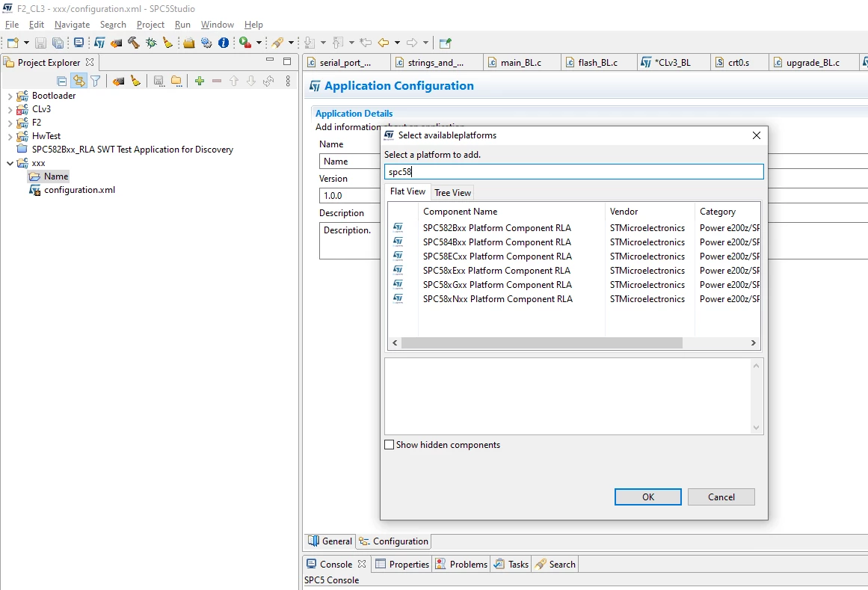Click the build hammer icon

(133, 43)
